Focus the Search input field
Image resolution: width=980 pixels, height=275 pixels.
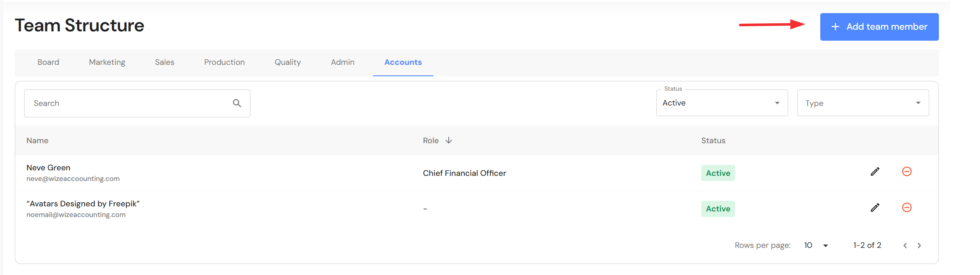pos(127,103)
